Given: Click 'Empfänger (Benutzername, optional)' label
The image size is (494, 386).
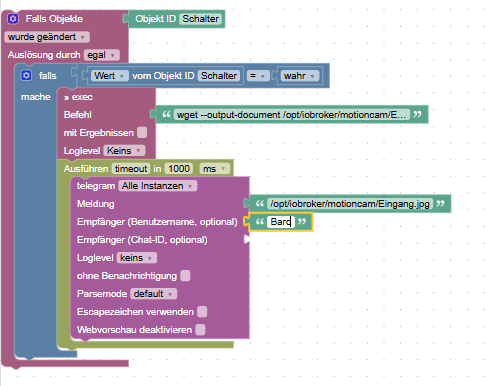Looking at the screenshot, I should tap(157, 222).
